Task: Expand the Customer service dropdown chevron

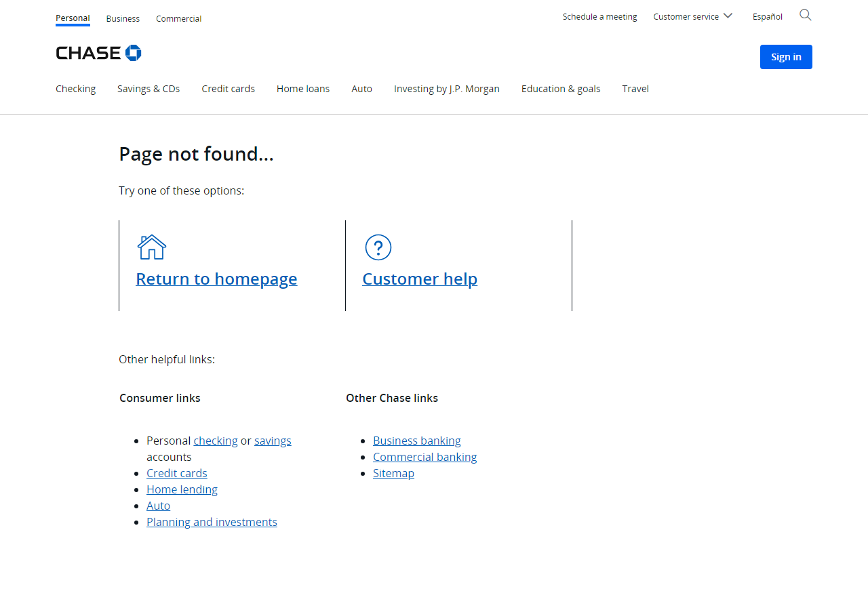Action: tap(728, 16)
